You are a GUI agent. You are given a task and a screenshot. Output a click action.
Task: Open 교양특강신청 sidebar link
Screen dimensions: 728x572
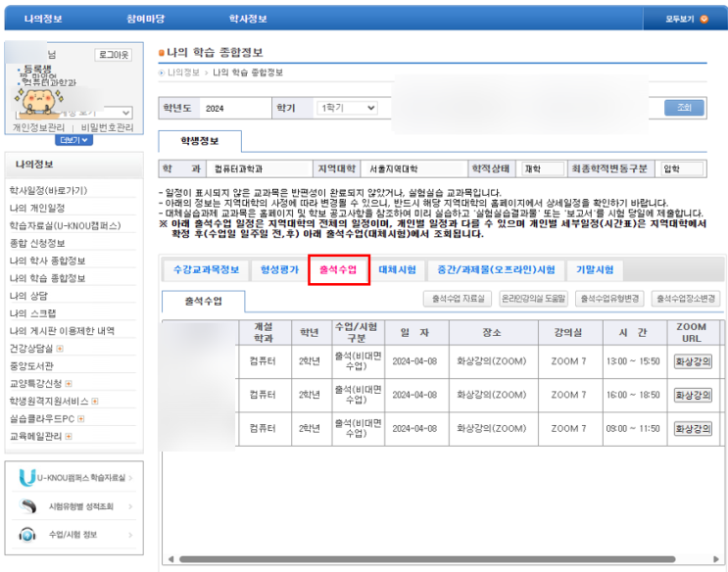tap(35, 384)
